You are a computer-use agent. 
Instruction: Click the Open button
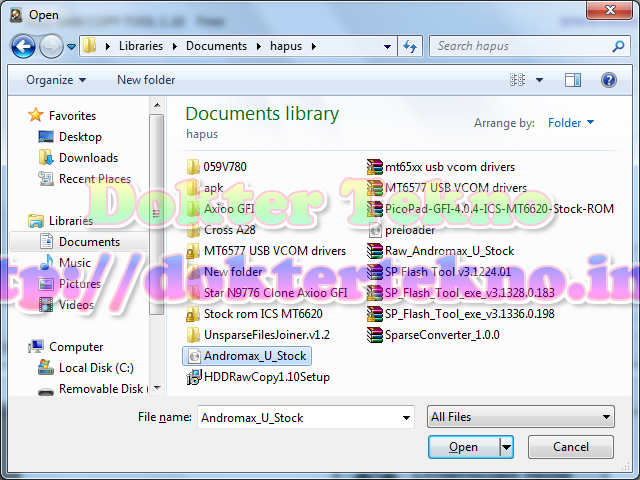(x=464, y=447)
